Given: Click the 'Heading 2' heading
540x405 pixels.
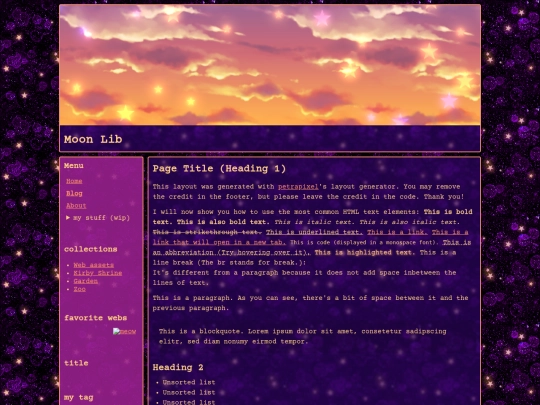Looking at the screenshot, I should [178, 367].
